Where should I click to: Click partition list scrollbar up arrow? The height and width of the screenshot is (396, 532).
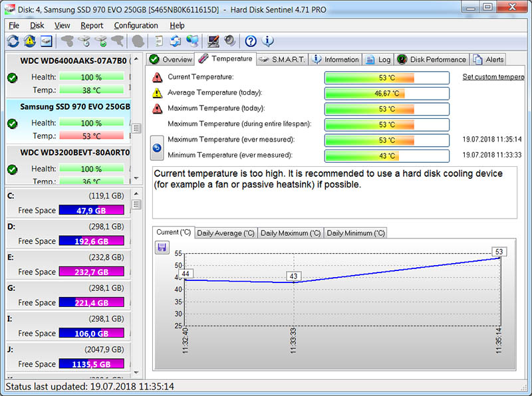pos(136,193)
